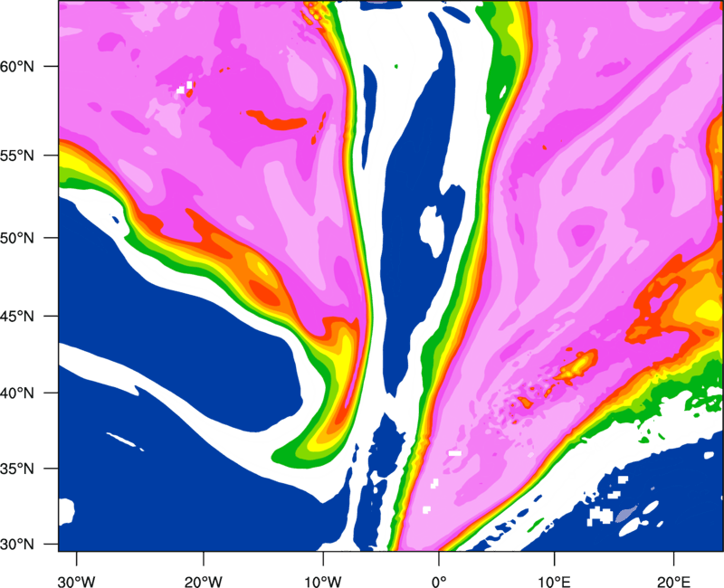Click the 20°E longitude label
The image size is (724, 588).
point(673,582)
